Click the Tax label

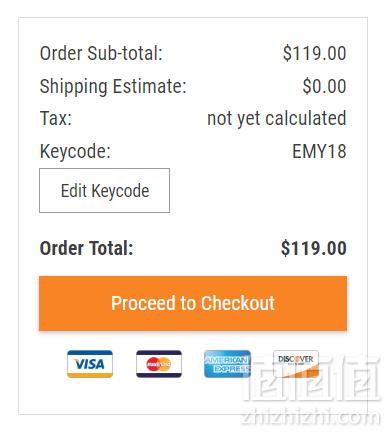[x=56, y=118]
